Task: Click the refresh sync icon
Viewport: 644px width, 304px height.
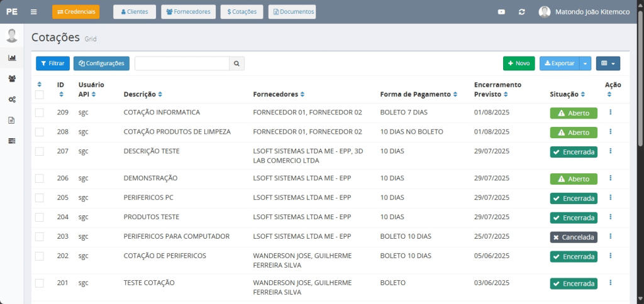Action: pyautogui.click(x=521, y=12)
